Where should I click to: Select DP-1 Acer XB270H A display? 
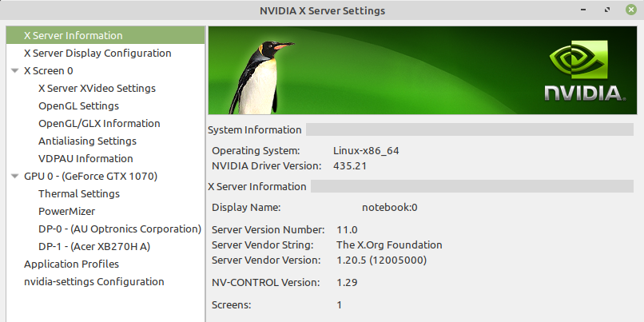coord(94,247)
